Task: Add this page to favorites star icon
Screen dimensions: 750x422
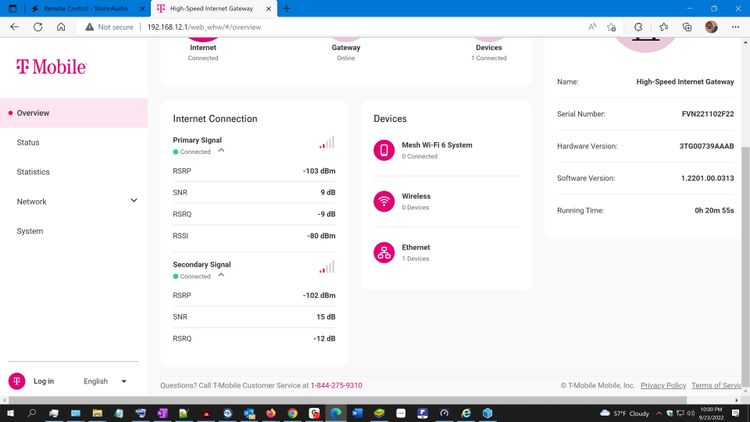Action: (x=611, y=27)
